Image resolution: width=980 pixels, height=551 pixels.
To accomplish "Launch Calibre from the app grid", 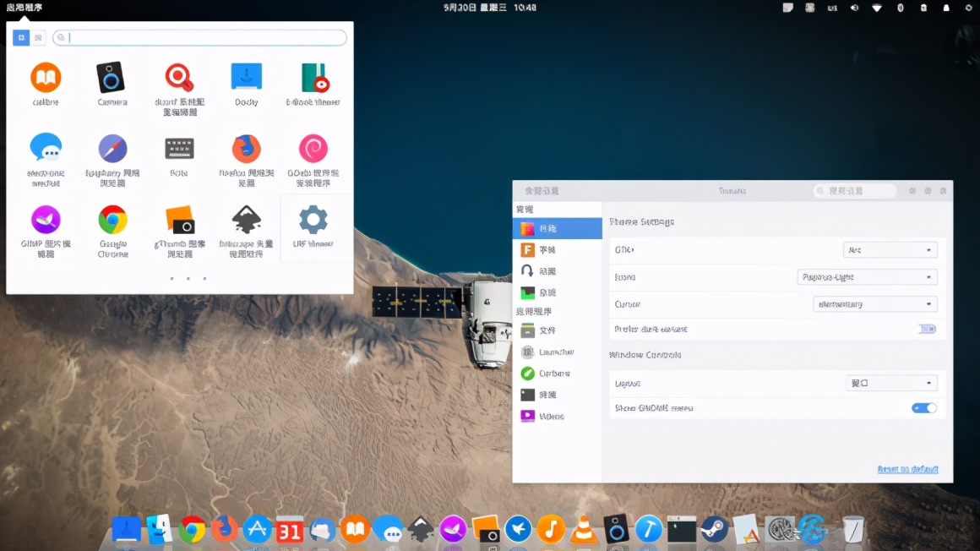I will 45,80.
